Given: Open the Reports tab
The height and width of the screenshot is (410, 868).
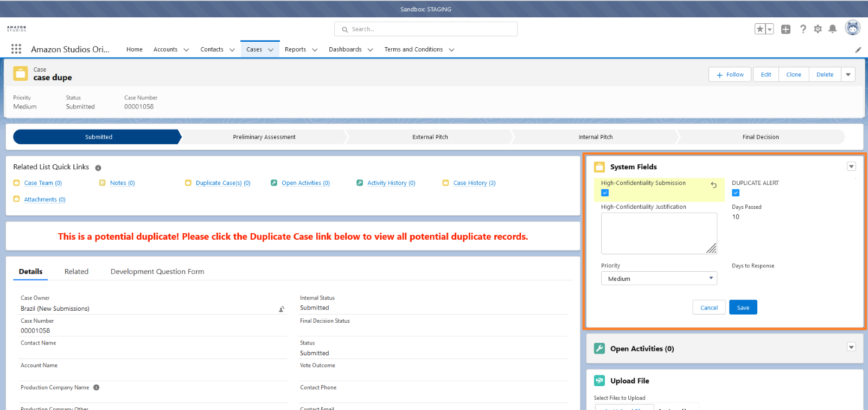Looking at the screenshot, I should tap(295, 49).
